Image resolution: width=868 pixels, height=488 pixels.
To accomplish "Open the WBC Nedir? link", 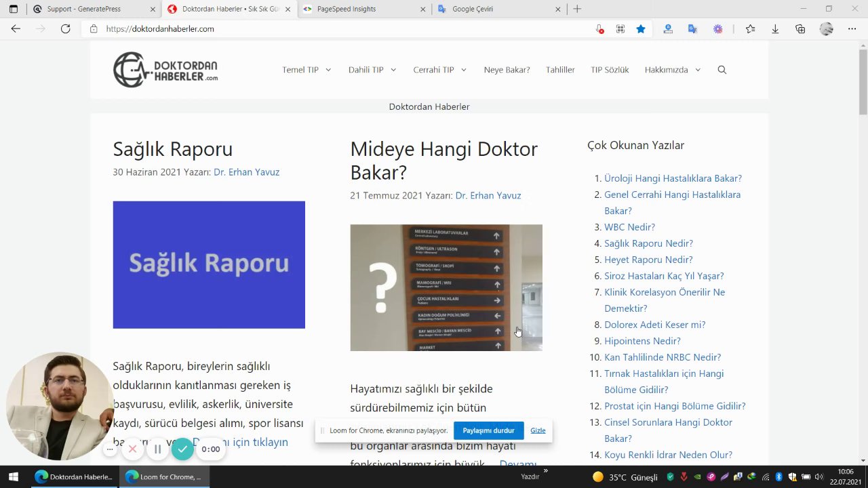I will 629,227.
